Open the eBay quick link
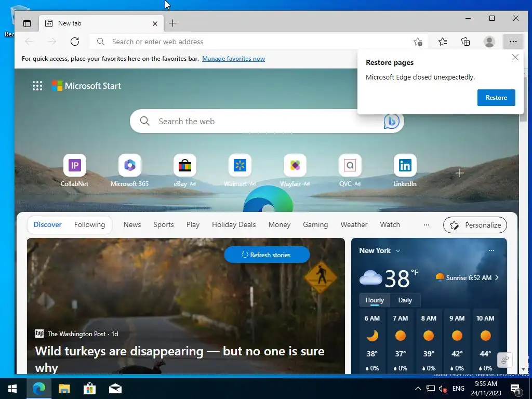This screenshot has height=399, width=532. tap(185, 170)
